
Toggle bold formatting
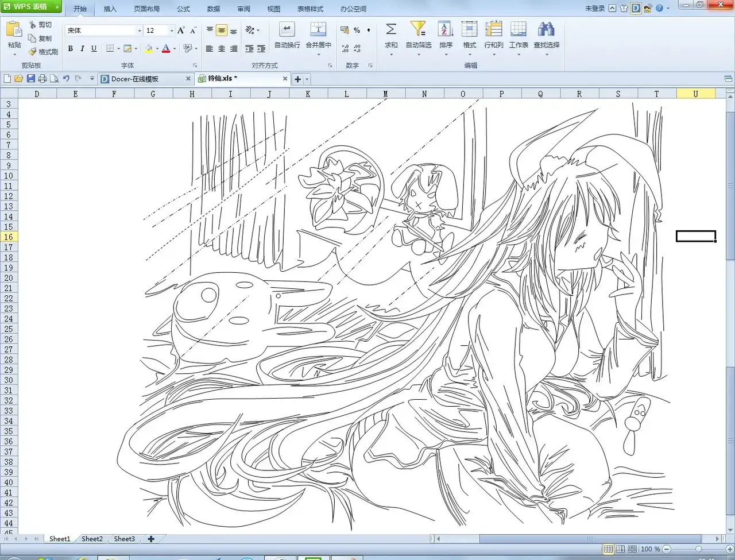(x=71, y=49)
